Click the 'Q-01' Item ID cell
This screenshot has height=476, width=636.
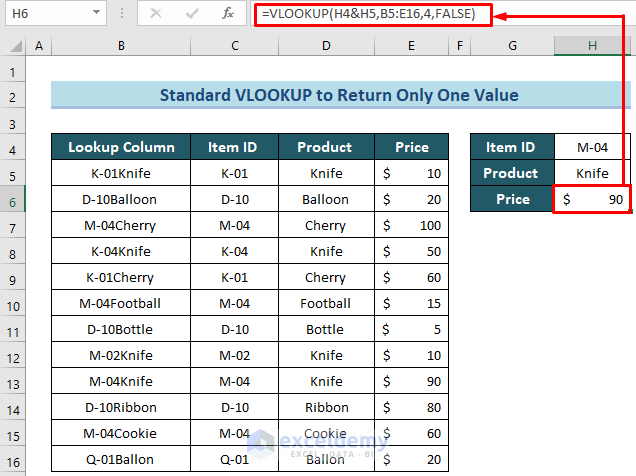[x=234, y=459]
